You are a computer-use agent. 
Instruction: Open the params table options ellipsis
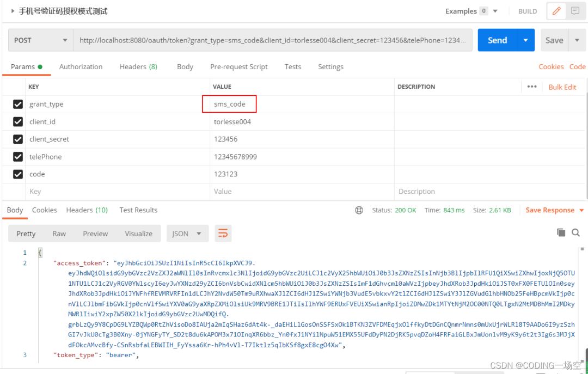pos(532,87)
